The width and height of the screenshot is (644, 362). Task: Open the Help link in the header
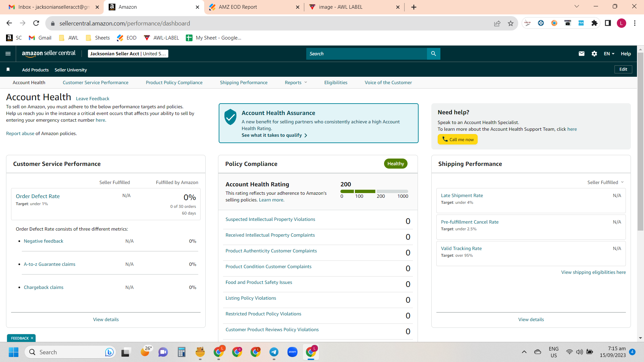626,54
